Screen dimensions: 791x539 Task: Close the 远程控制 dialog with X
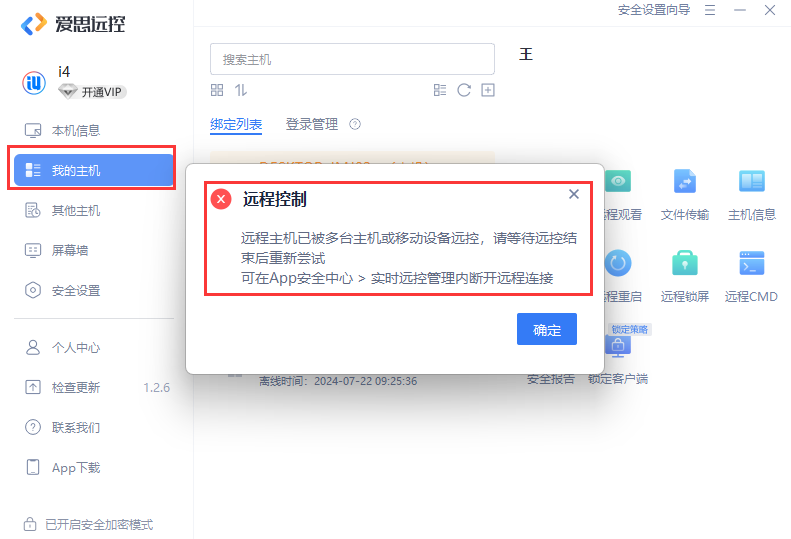point(574,194)
